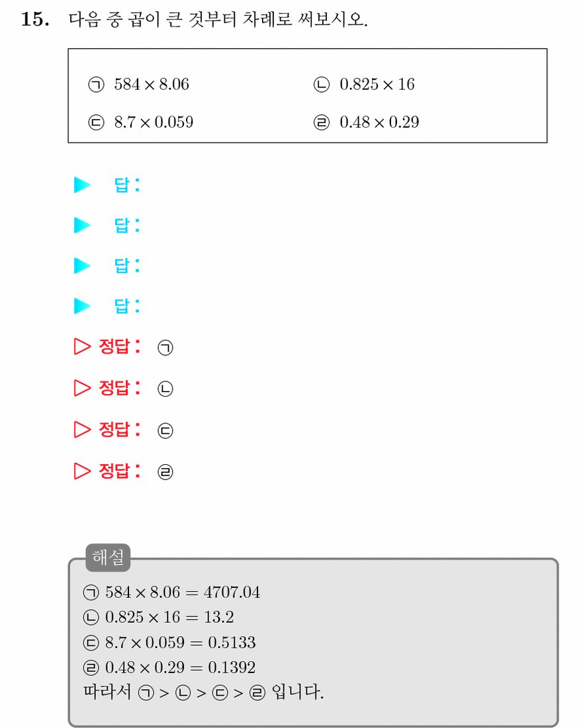The width and height of the screenshot is (585, 728).
Task: Click the ㉠ symbol in first 정답
Action: click(x=165, y=347)
